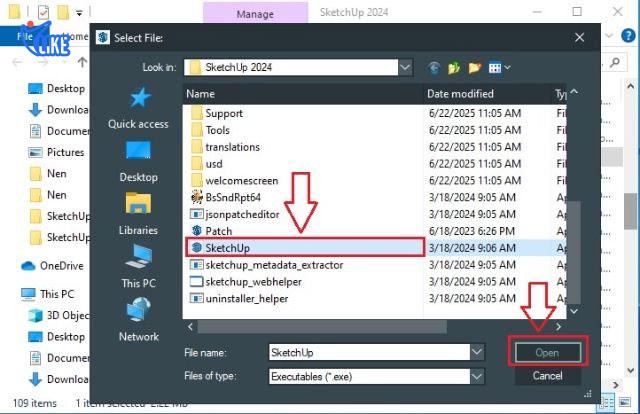Open the view menu icon dropdown
The width and height of the screenshot is (640, 414).
(x=500, y=68)
